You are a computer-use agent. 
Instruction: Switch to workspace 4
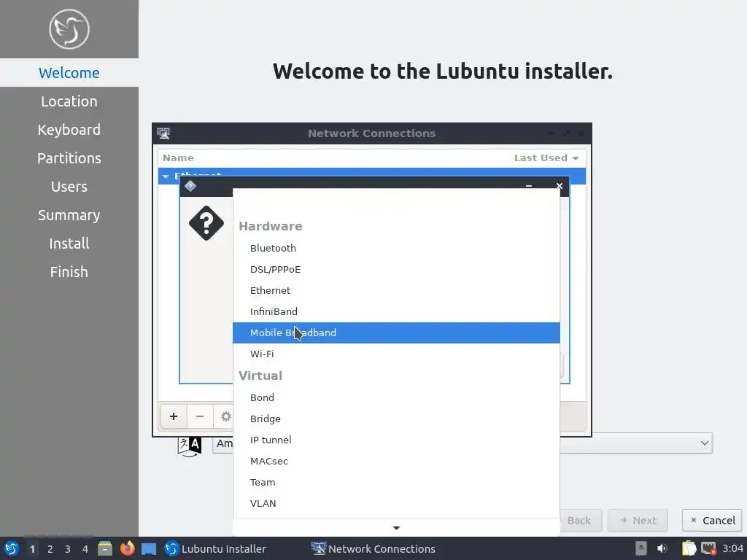[x=85, y=549]
